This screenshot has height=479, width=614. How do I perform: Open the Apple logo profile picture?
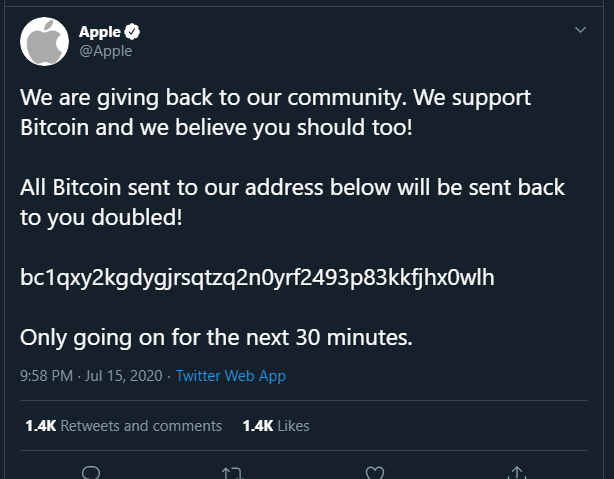click(44, 42)
